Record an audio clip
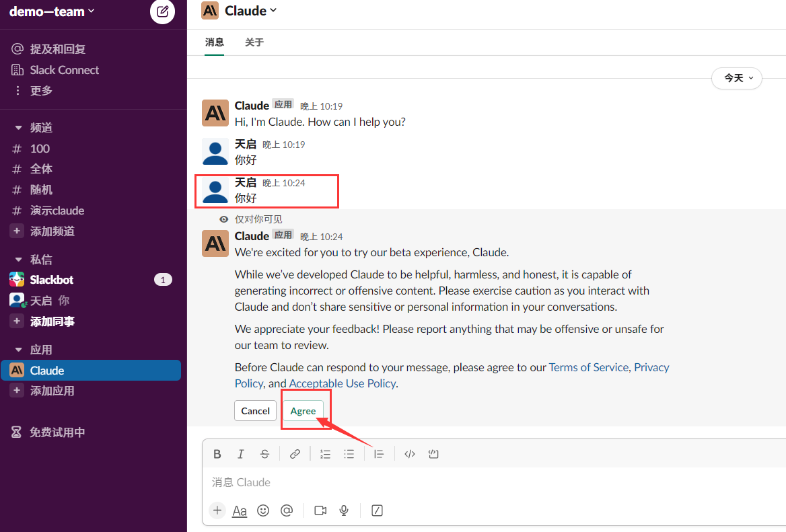 (344, 510)
